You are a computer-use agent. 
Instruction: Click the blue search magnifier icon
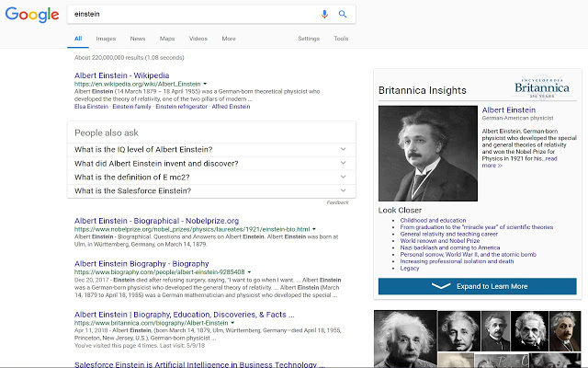(x=343, y=15)
